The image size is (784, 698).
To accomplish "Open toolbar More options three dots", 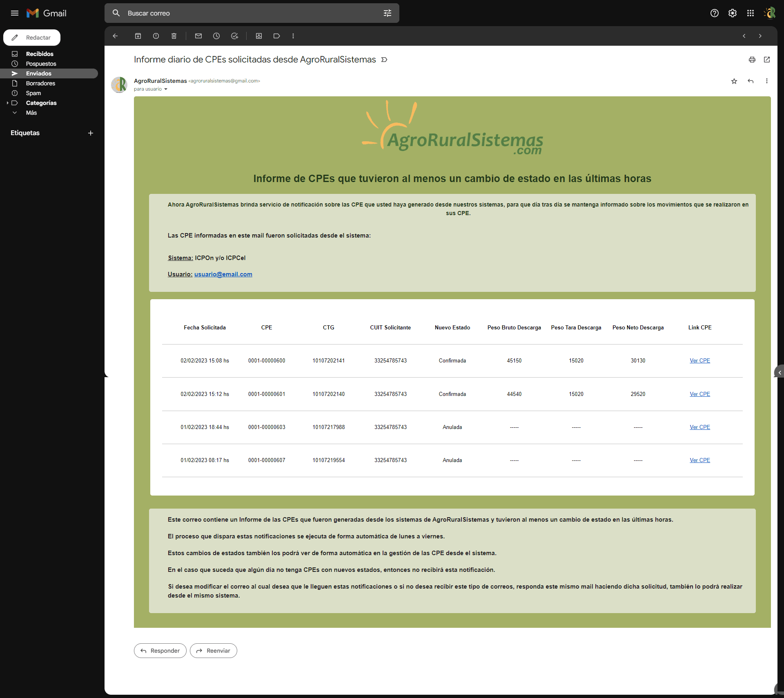I will 293,36.
